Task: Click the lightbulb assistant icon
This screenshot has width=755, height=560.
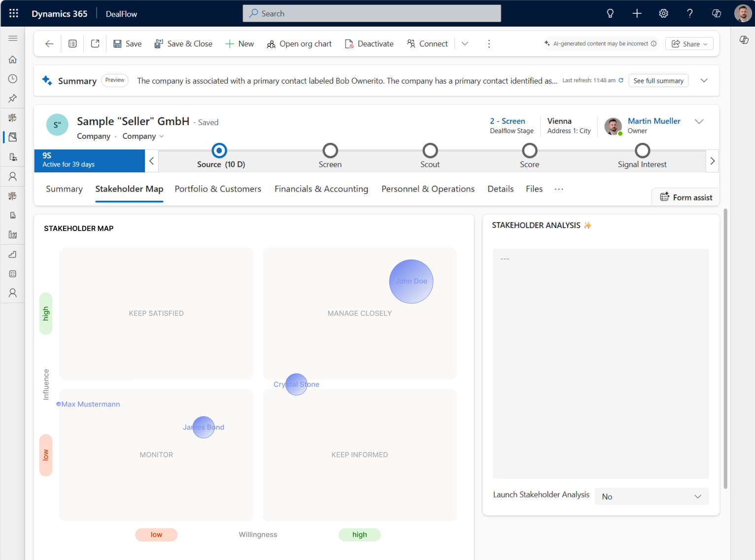Action: [610, 13]
